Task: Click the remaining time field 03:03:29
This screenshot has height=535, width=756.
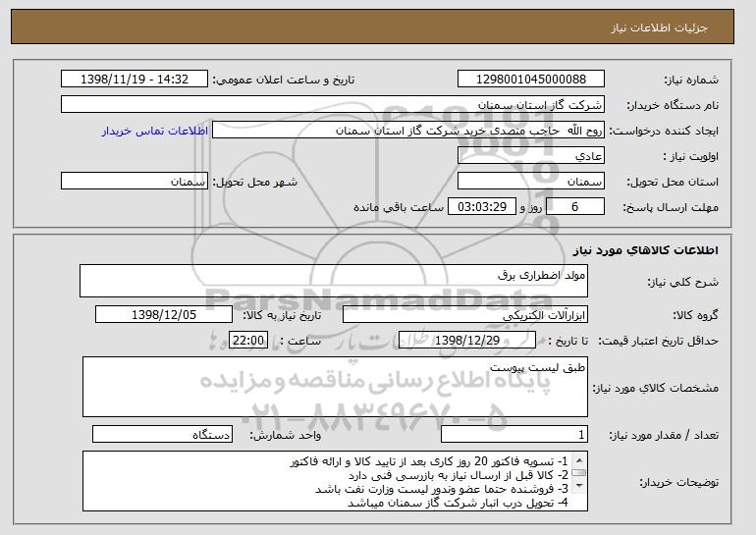Action: pos(482,207)
